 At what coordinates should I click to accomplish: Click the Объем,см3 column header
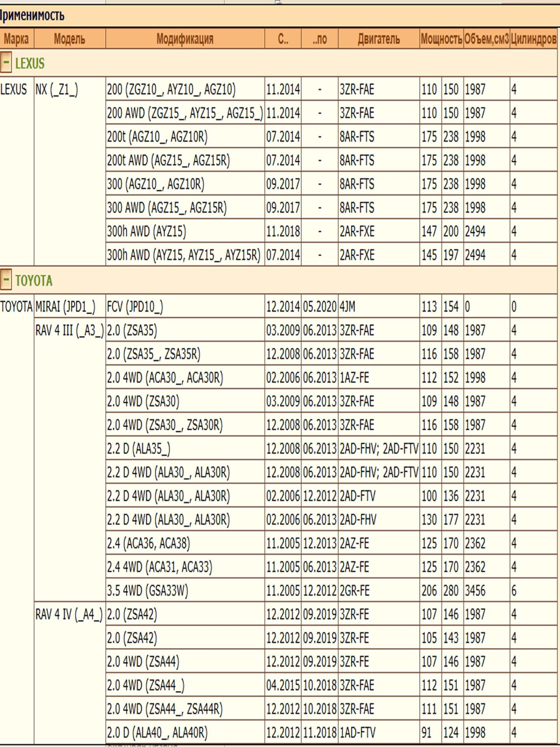pos(486,39)
